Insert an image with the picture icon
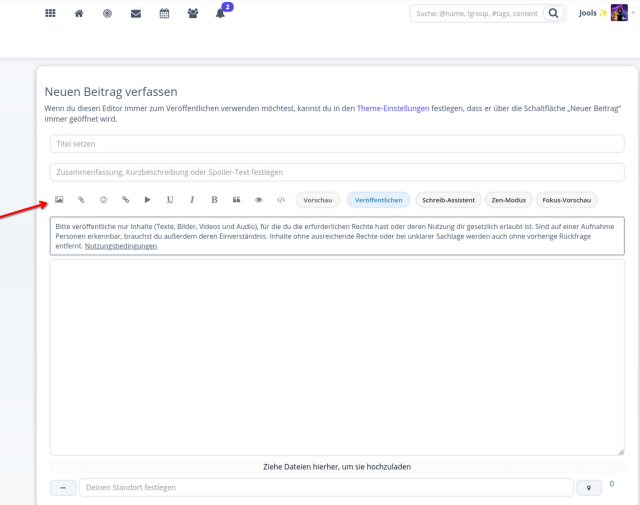This screenshot has height=505, width=640. [59, 200]
